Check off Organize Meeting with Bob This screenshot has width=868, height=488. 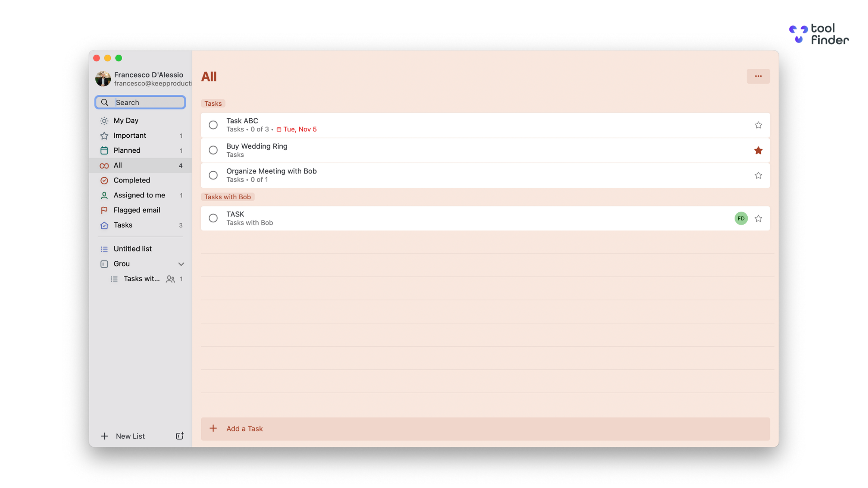click(213, 175)
